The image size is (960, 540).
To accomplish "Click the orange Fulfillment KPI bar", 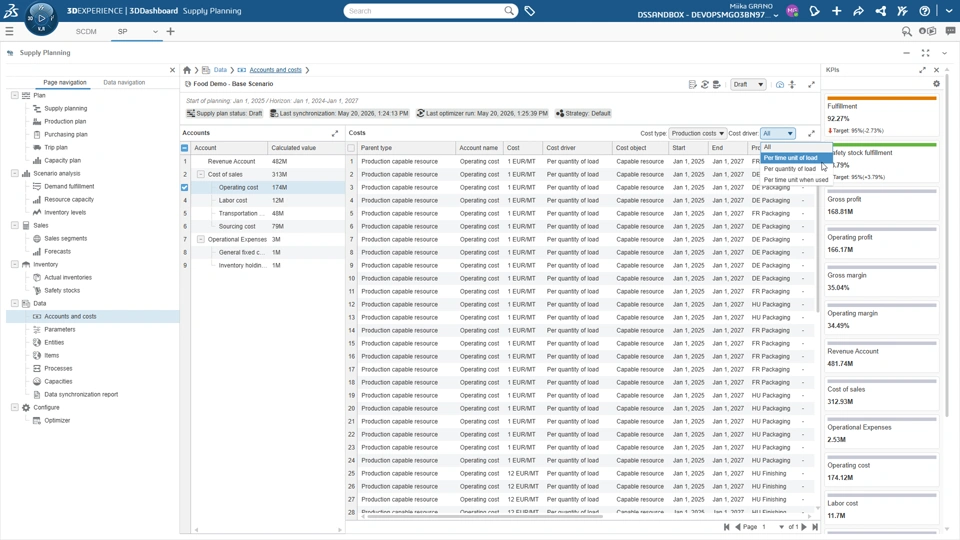I will click(882, 98).
